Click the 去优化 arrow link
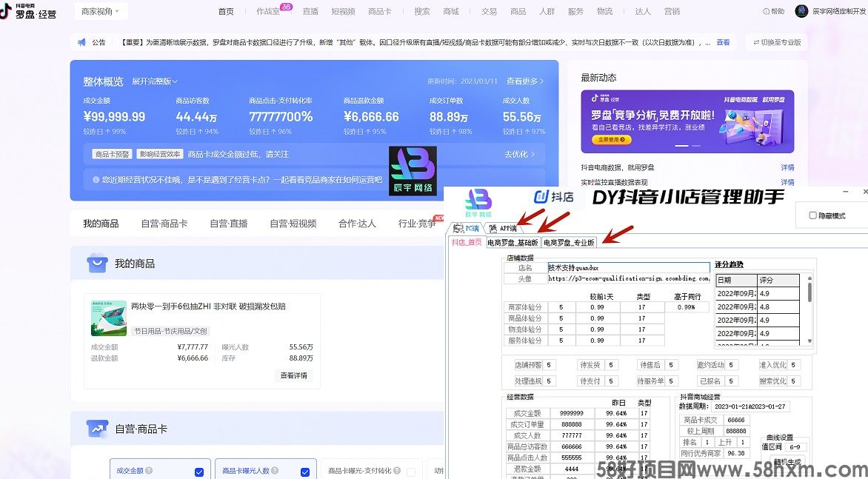 [x=520, y=154]
